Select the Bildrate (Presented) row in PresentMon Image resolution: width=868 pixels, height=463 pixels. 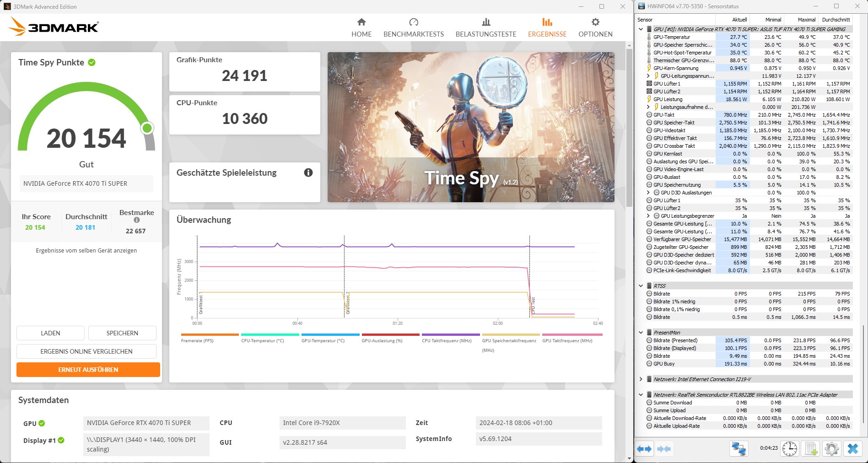tap(749, 340)
